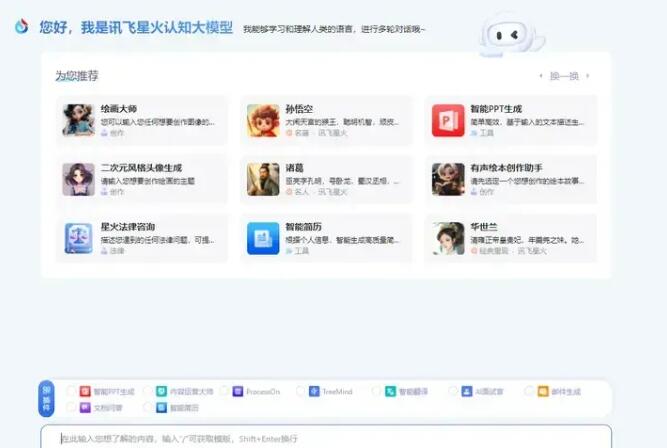Select the 诸葛 portrait avatar
This screenshot has width=667, height=448.
coord(263,180)
